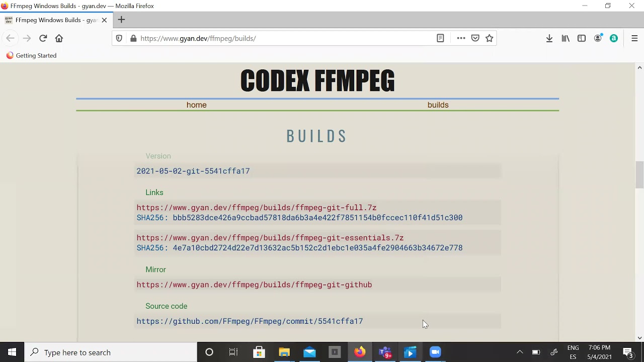Save page to Pocket
Image resolution: width=644 pixels, height=362 pixels.
(x=475, y=38)
